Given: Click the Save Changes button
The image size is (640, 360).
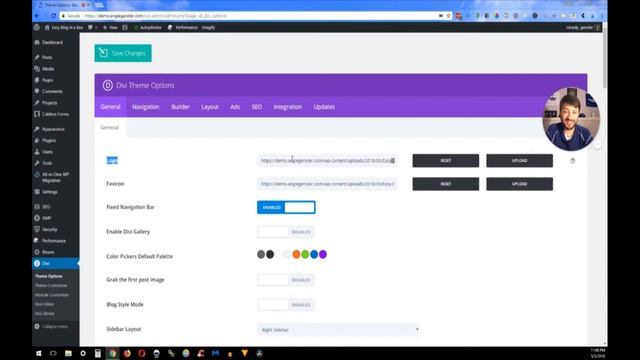Looking at the screenshot, I should pos(123,53).
